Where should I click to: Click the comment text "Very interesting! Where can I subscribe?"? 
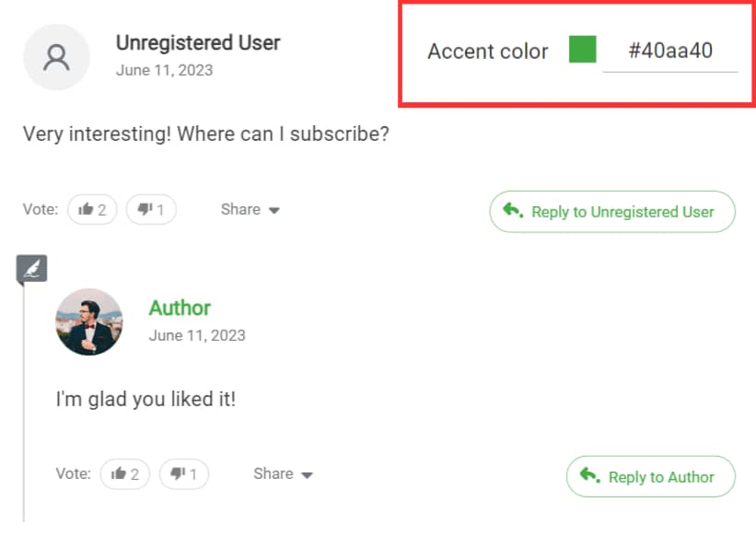[205, 134]
